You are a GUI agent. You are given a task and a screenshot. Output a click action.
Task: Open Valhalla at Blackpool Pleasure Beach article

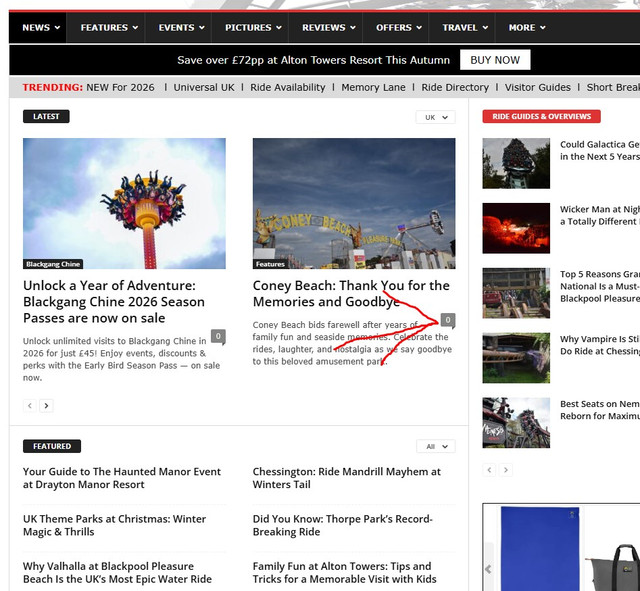117,573
